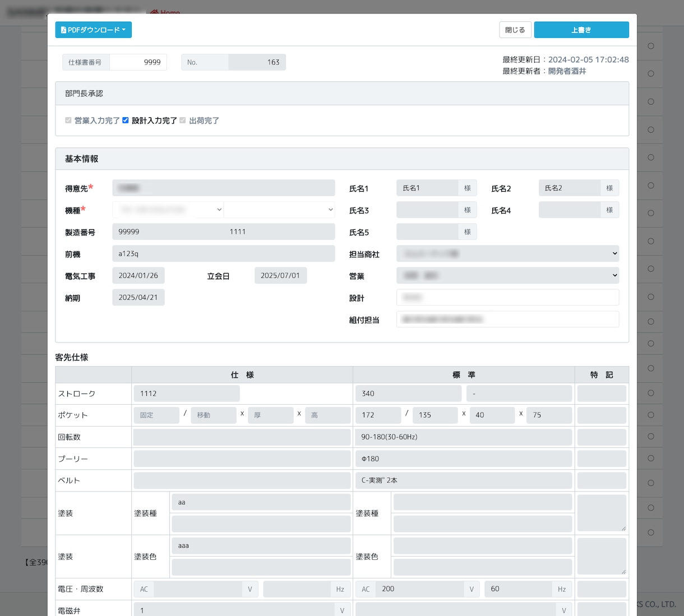Click the 氏名4 input field
The height and width of the screenshot is (616, 684).
click(x=570, y=210)
